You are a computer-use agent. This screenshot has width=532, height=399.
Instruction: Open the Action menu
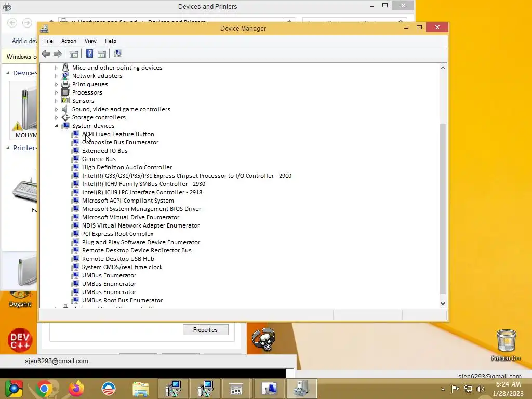(69, 41)
